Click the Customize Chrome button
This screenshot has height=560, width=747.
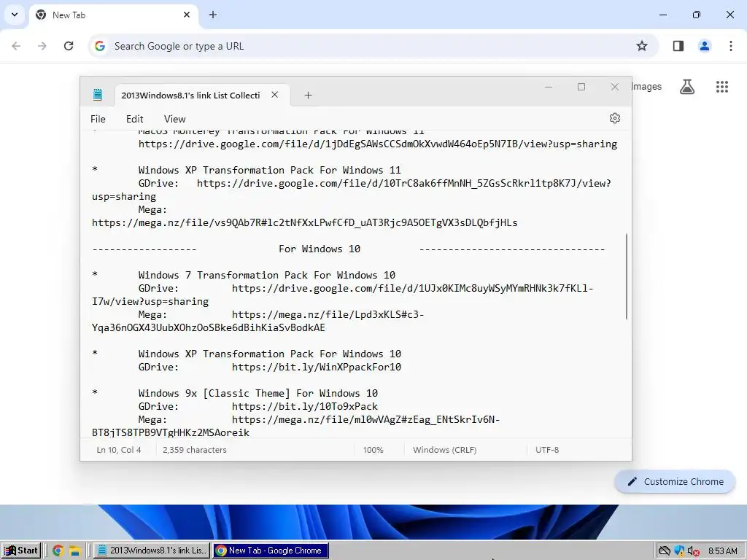(x=675, y=481)
